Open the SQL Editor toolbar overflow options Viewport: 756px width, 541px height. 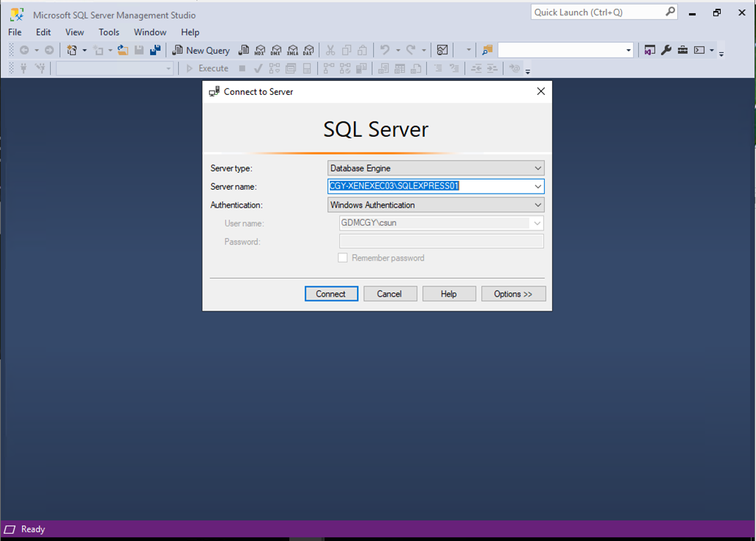click(x=528, y=72)
